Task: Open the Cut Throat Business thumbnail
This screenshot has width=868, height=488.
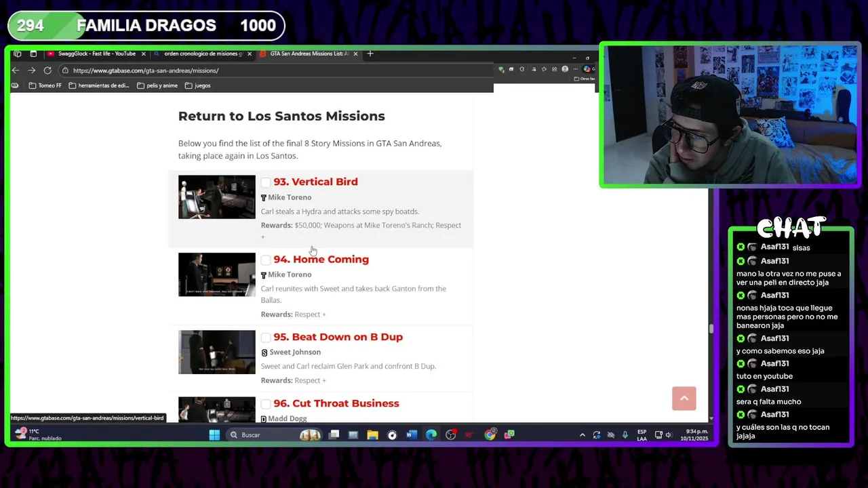Action: (x=217, y=409)
